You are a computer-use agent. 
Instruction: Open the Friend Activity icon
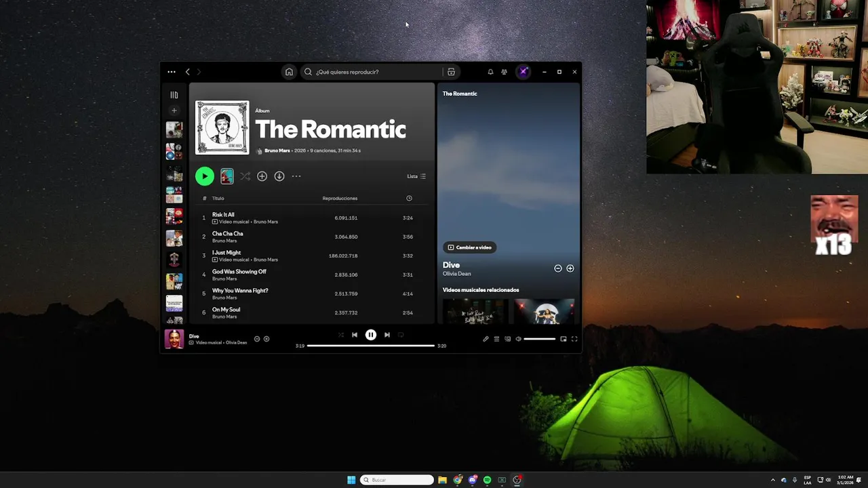click(x=504, y=72)
